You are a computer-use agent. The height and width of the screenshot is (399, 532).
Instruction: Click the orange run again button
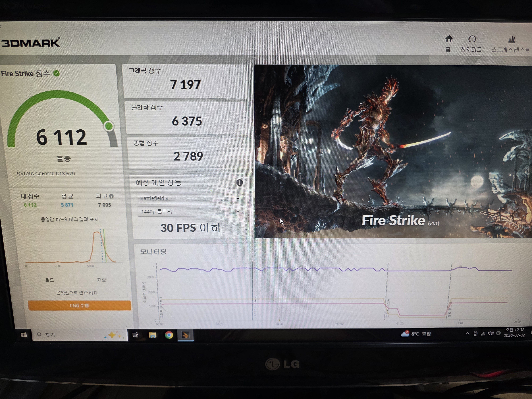79,306
